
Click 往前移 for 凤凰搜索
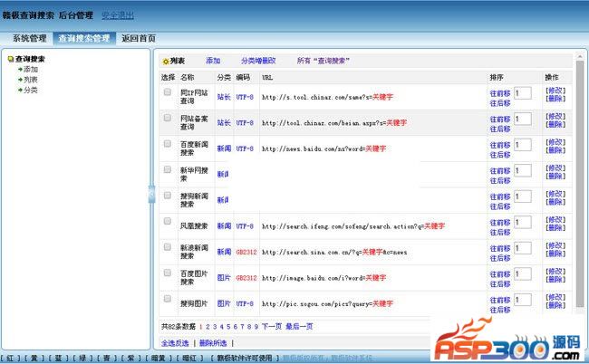pyautogui.click(x=500, y=223)
